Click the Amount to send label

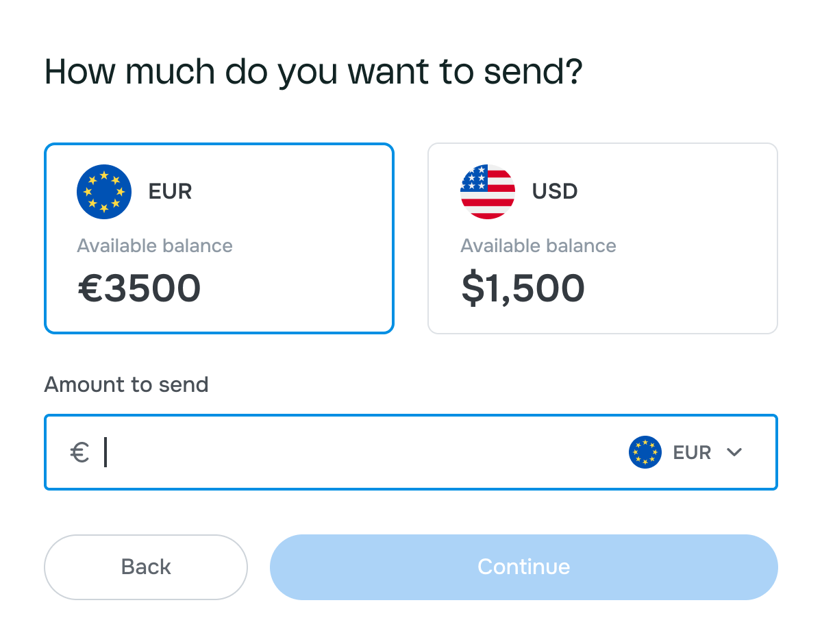[x=126, y=384]
